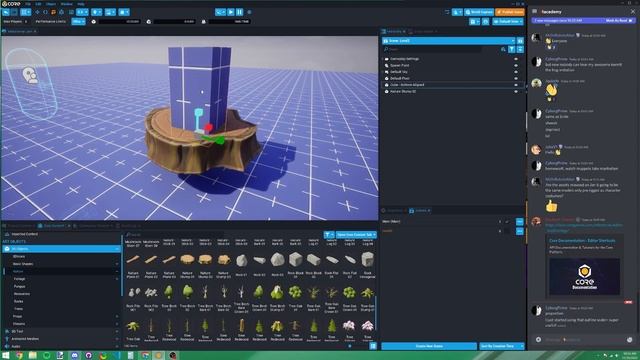Switch to the Project Content tab
The height and width of the screenshot is (360, 640).
point(19,226)
